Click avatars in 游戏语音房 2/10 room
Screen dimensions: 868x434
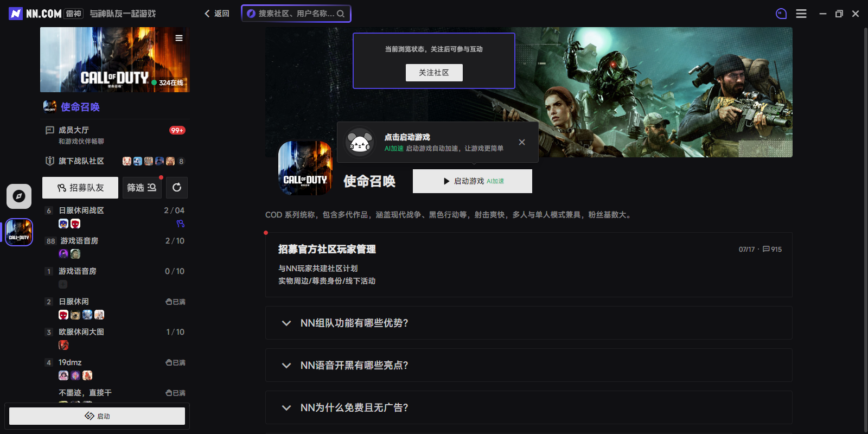pos(69,254)
